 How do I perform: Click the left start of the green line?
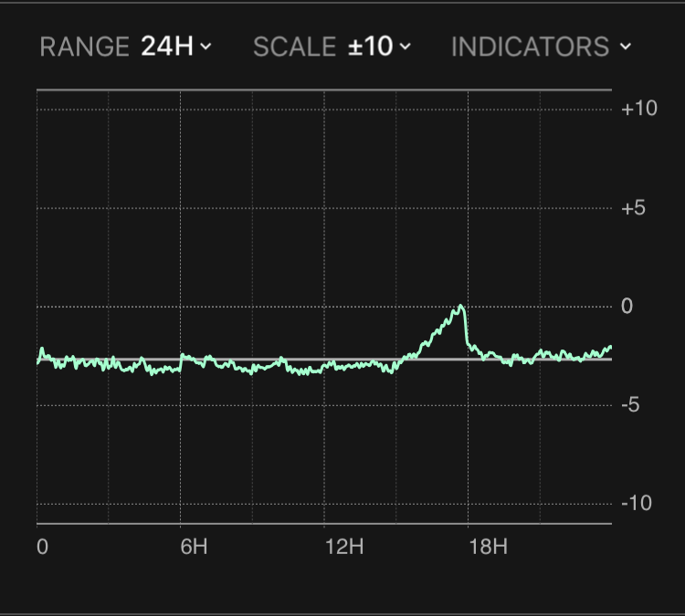tap(38, 360)
